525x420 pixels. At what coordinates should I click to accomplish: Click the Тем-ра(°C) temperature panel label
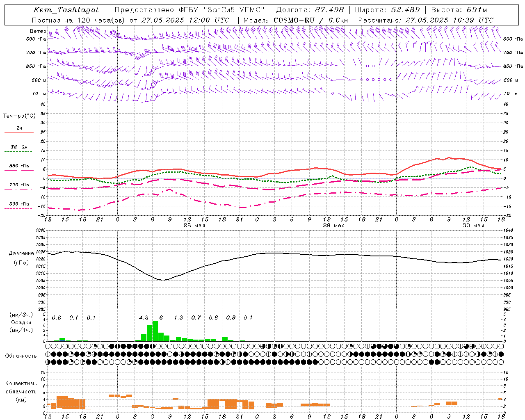[x=19, y=116]
